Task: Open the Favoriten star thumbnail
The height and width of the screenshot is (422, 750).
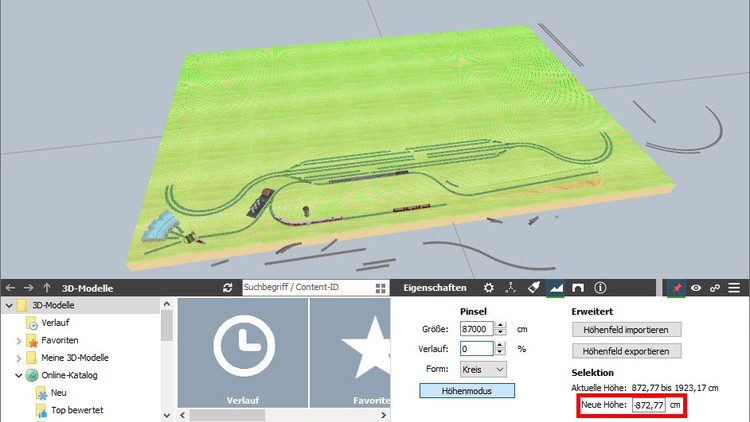Action: click(350, 353)
